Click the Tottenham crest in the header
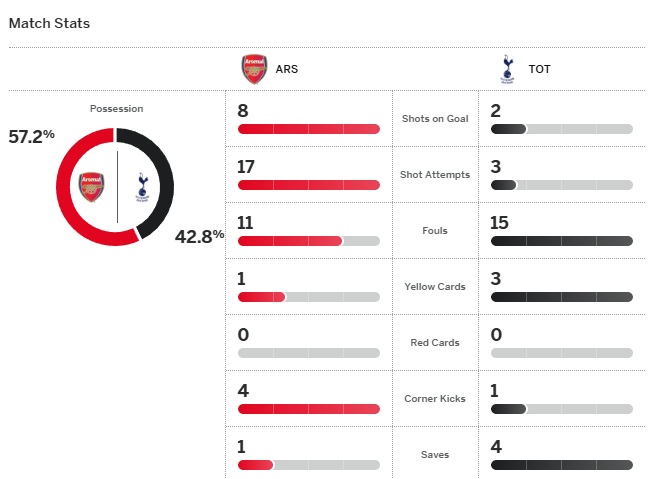The height and width of the screenshot is (479, 654). point(507,69)
